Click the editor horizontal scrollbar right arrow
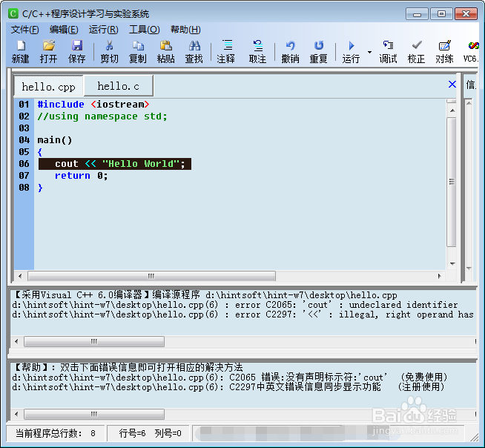The height and width of the screenshot is (448, 485). [439, 276]
